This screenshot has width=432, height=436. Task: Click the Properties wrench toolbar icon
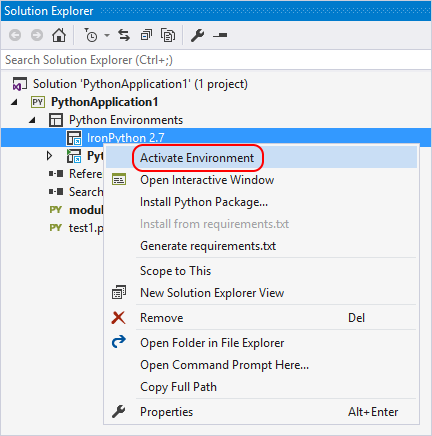[x=197, y=35]
